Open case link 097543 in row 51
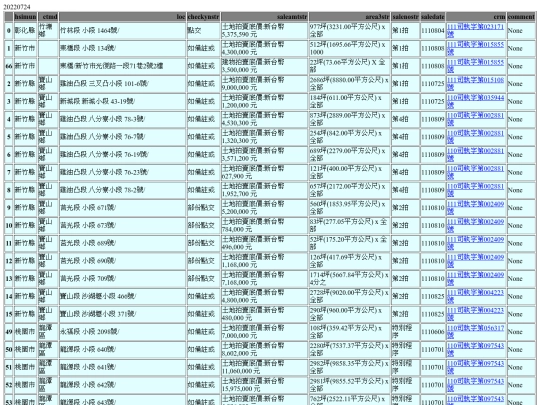The width and height of the screenshot is (540, 405). tap(475, 367)
